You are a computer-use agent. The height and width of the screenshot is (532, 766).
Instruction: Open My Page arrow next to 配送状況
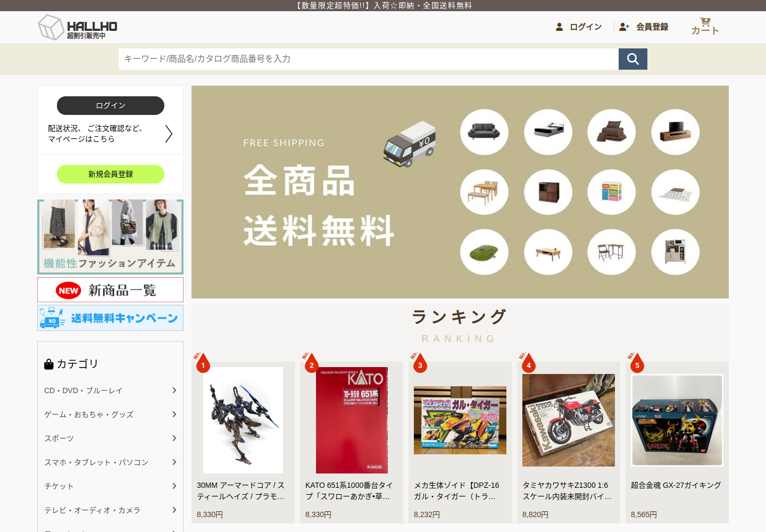(x=169, y=134)
